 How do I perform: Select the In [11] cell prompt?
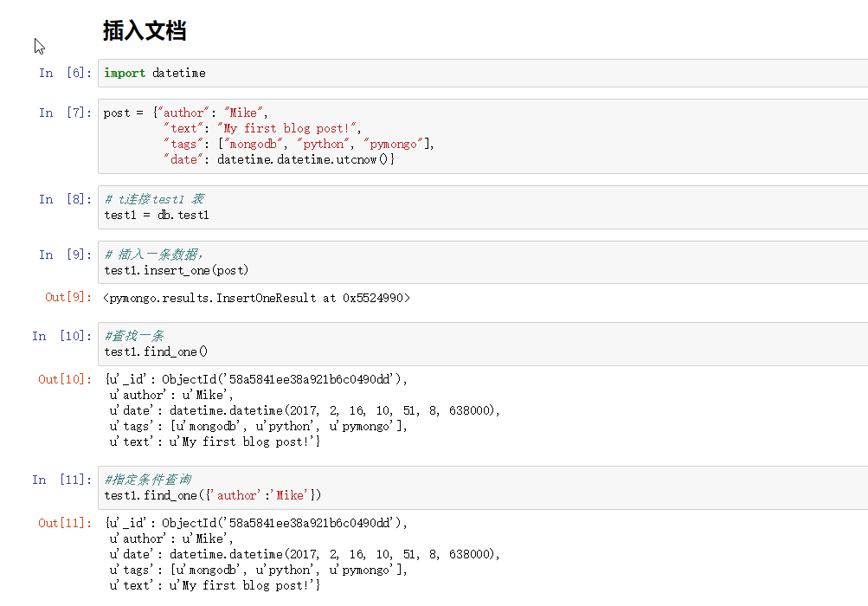point(61,480)
